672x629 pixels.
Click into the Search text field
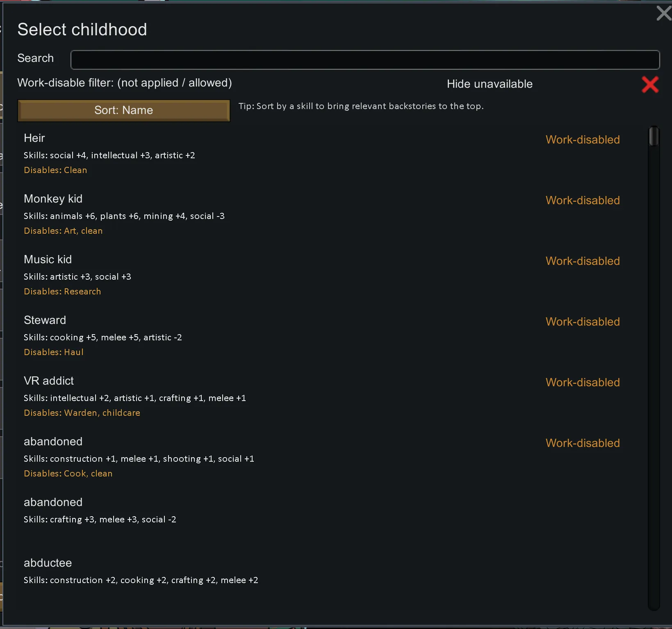(365, 60)
